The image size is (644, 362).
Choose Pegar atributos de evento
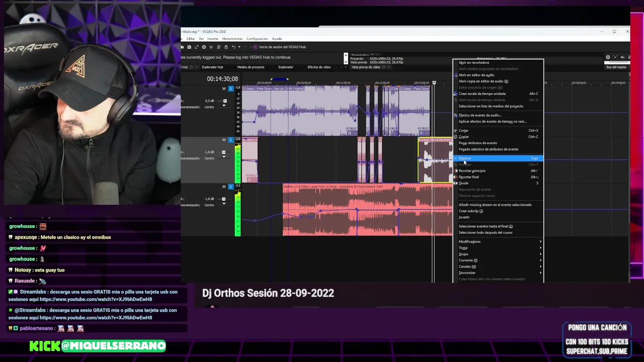click(x=498, y=143)
